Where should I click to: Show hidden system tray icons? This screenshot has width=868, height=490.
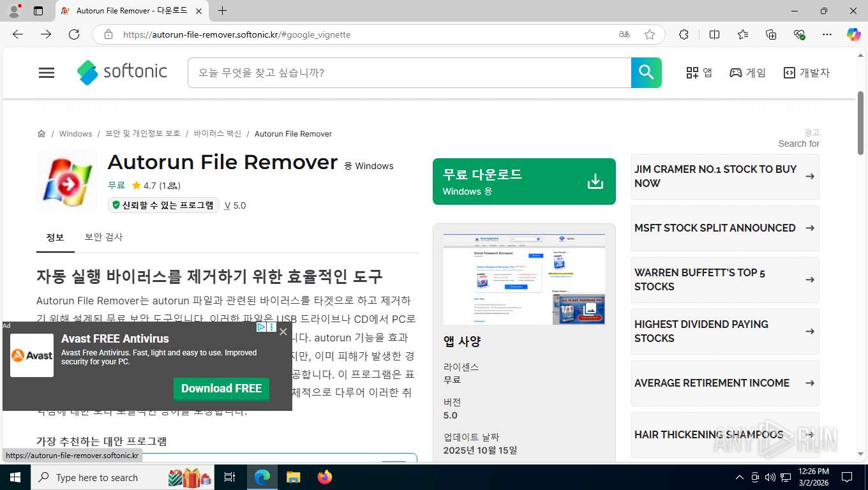(x=740, y=477)
